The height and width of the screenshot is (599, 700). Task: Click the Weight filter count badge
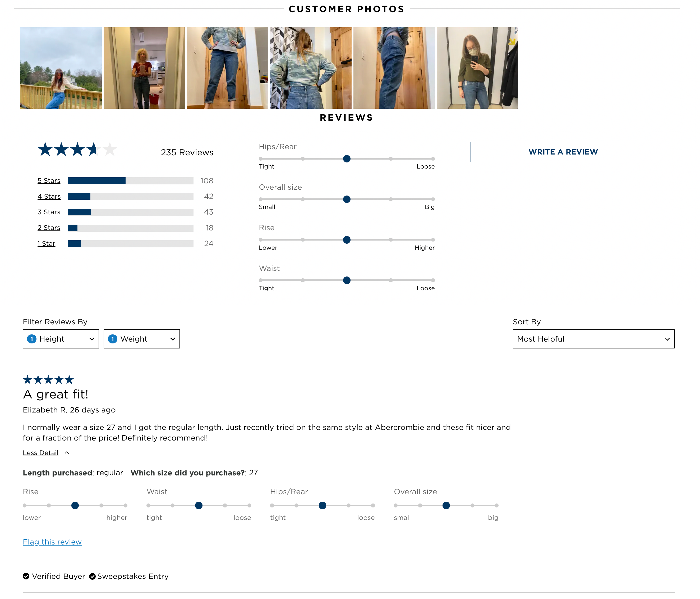pos(113,339)
